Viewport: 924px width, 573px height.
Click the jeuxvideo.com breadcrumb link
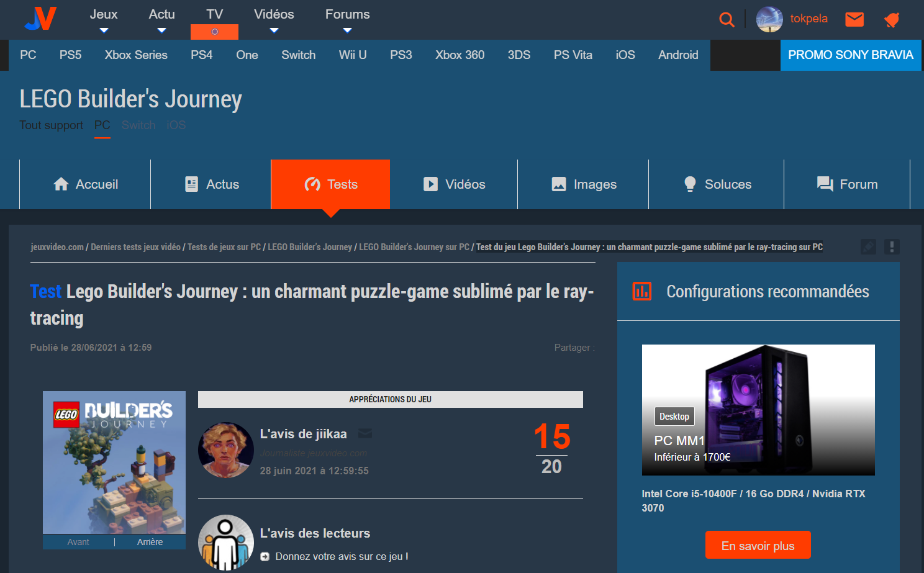(57, 247)
